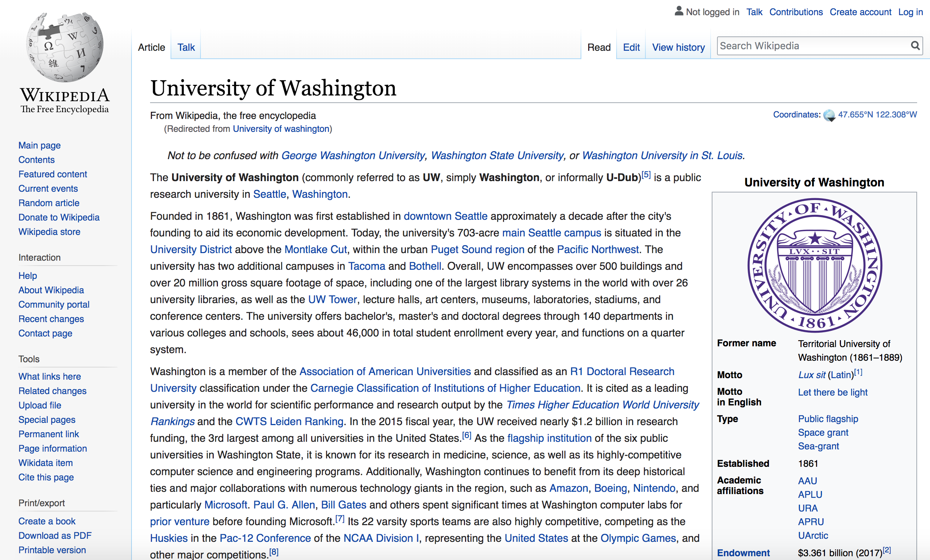The height and width of the screenshot is (560, 930).
Task: Open the Pac-12 Conference link
Action: click(x=265, y=538)
